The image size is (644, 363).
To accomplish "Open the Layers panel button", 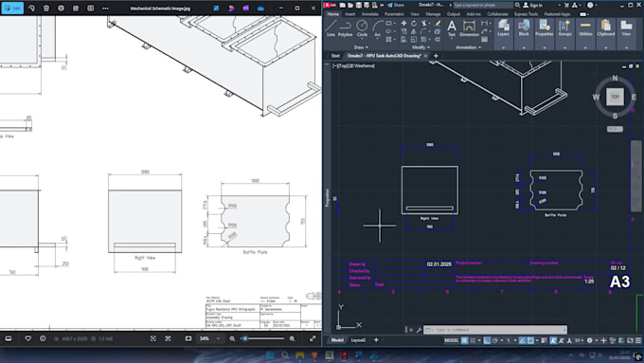I will pos(503,28).
